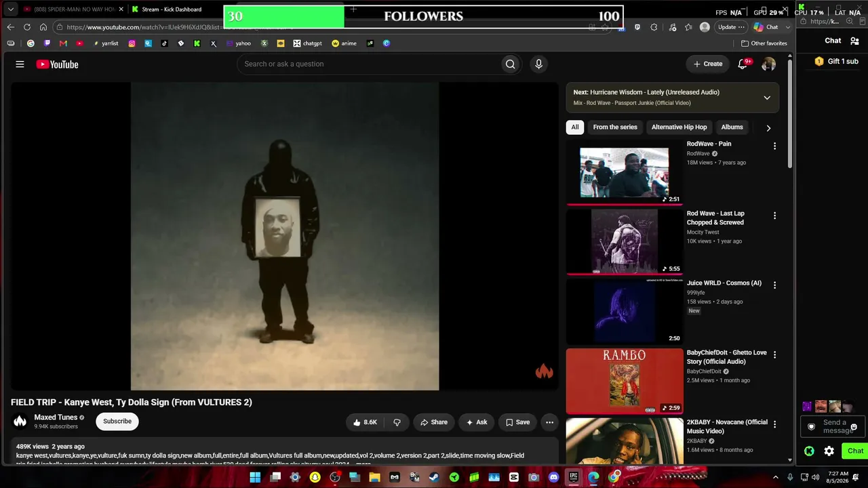This screenshot has width=868, height=488.
Task: Open File Explorer from the taskbar
Action: point(374,477)
